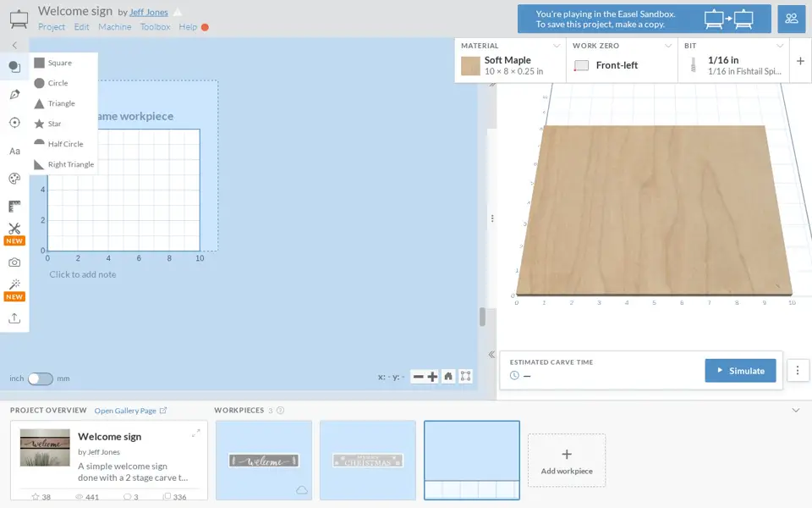The width and height of the screenshot is (812, 508).
Task: Click the comments count icon 3
Action: [131, 497]
